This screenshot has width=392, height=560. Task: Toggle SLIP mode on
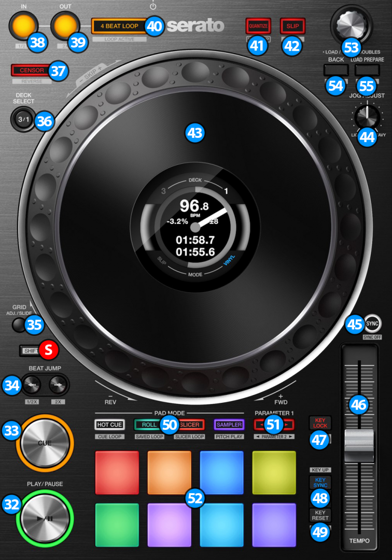(292, 26)
